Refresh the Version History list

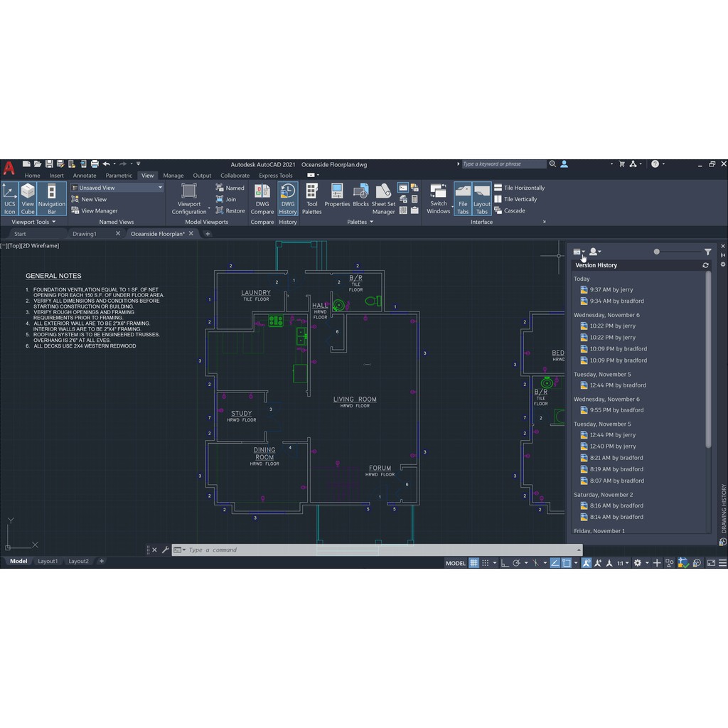coord(705,265)
